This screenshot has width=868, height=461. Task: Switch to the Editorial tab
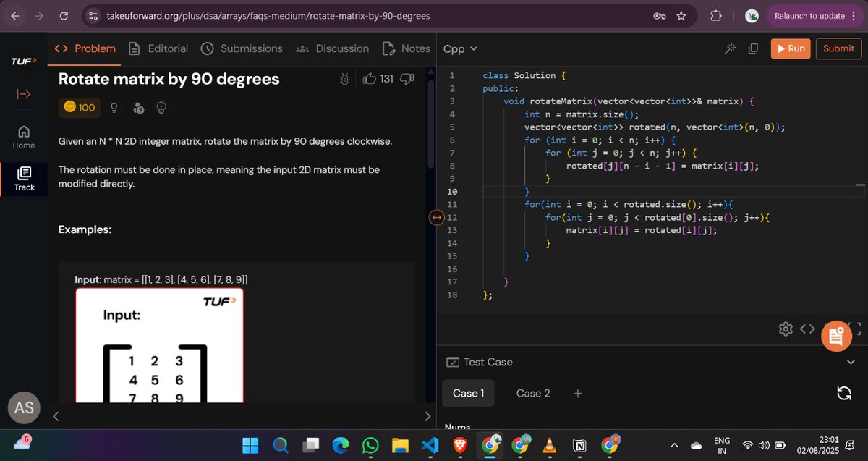coord(158,48)
